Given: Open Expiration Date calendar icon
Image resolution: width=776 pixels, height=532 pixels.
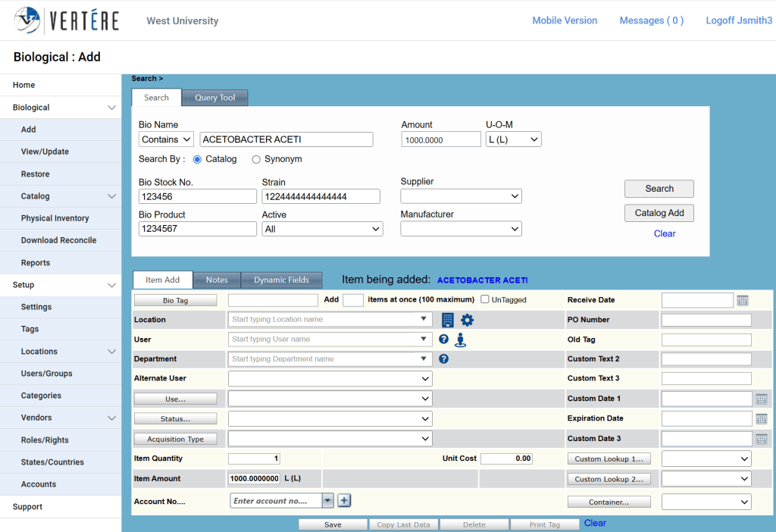Looking at the screenshot, I should (x=761, y=419).
